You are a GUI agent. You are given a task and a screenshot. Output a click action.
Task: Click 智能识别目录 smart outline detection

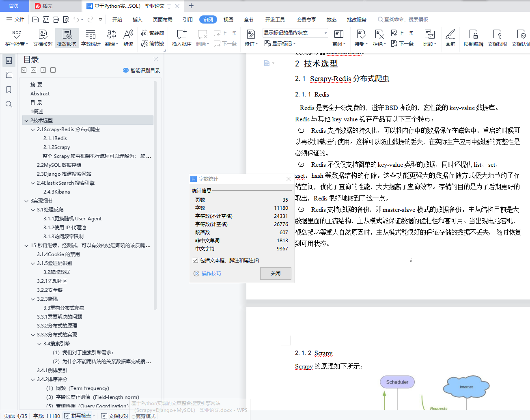click(142, 70)
